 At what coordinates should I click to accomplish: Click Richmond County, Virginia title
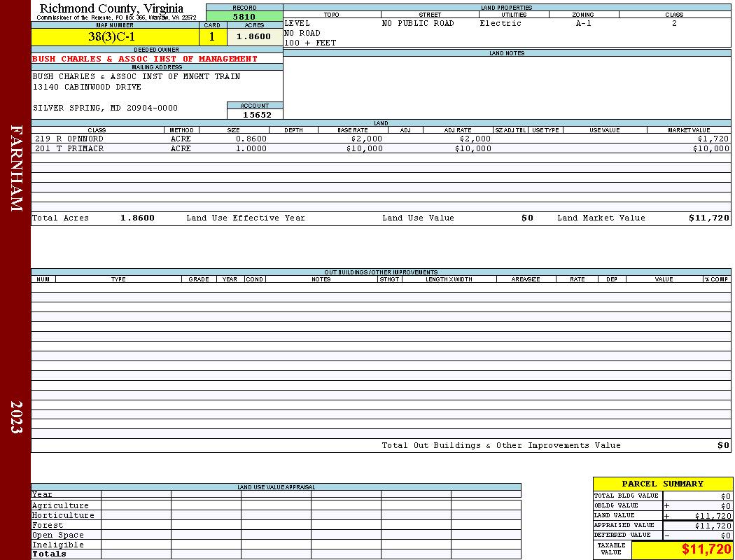[111, 8]
